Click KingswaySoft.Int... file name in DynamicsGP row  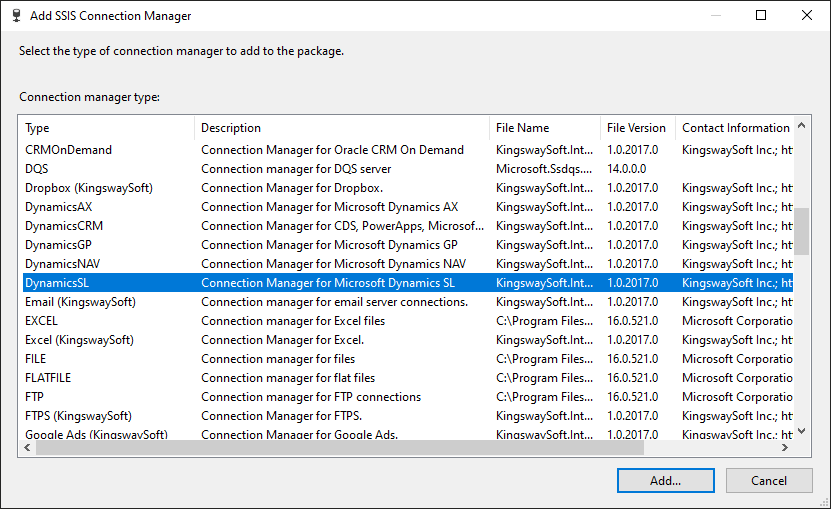pyautogui.click(x=544, y=245)
